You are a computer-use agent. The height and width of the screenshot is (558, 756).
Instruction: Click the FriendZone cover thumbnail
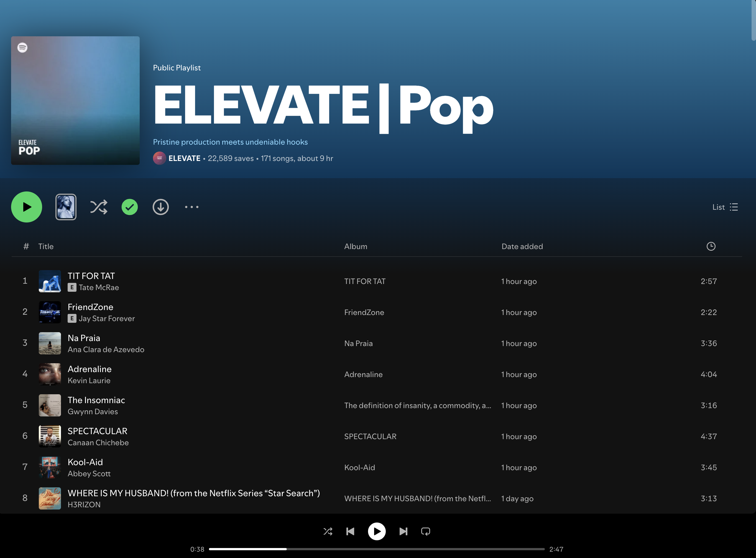click(50, 312)
